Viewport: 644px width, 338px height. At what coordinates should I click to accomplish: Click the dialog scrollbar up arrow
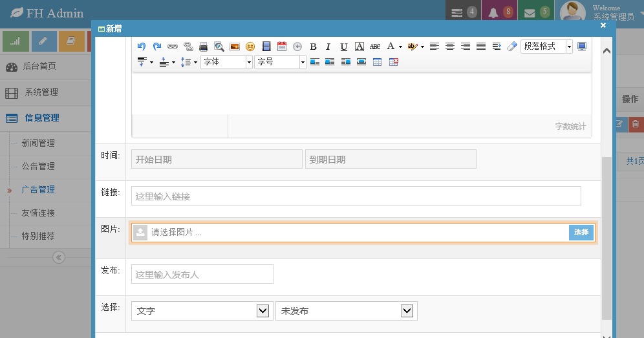[606, 51]
